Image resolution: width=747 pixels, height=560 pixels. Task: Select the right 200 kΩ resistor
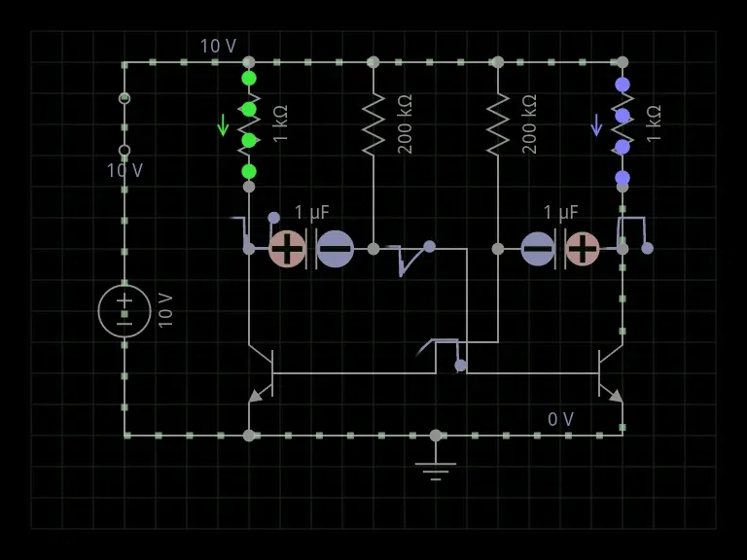pyautogui.click(x=498, y=124)
